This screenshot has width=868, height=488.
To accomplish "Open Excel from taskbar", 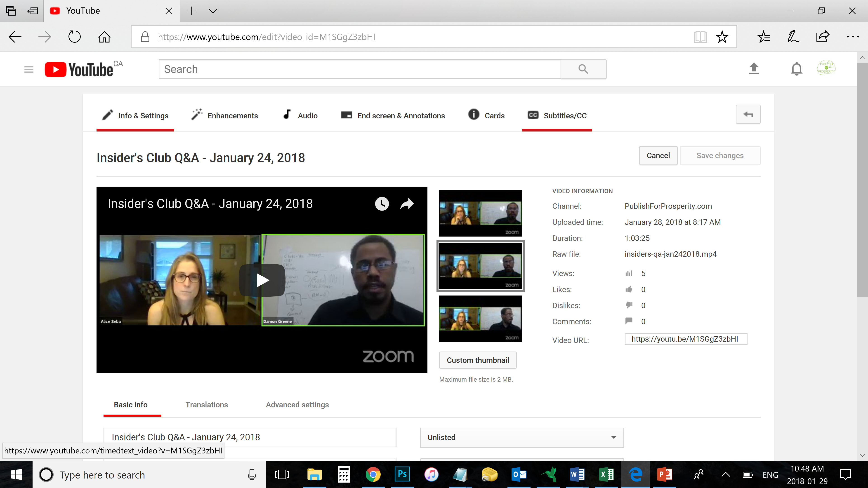I will (x=606, y=474).
